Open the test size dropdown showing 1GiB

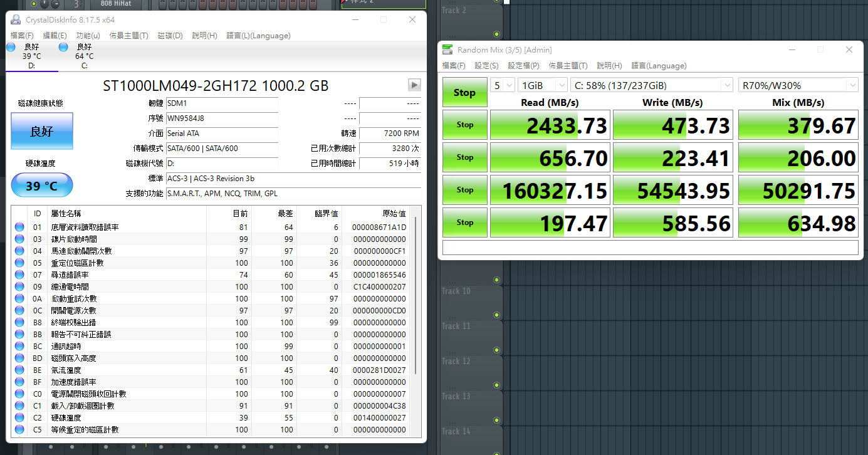[x=543, y=85]
